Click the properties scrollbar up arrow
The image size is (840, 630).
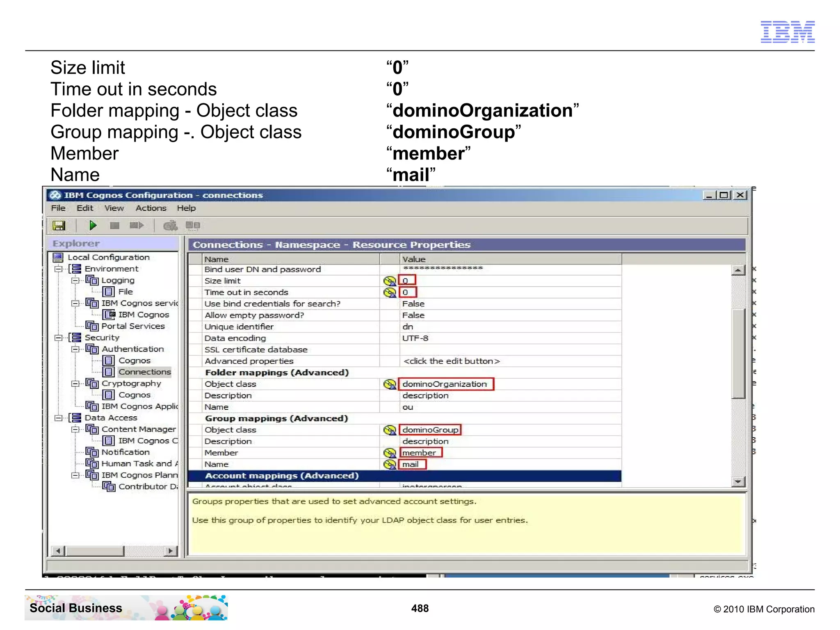tap(738, 270)
